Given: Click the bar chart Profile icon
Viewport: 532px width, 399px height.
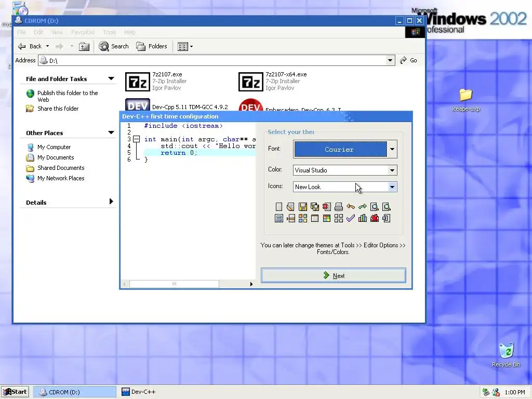Looking at the screenshot, I should (362, 219).
